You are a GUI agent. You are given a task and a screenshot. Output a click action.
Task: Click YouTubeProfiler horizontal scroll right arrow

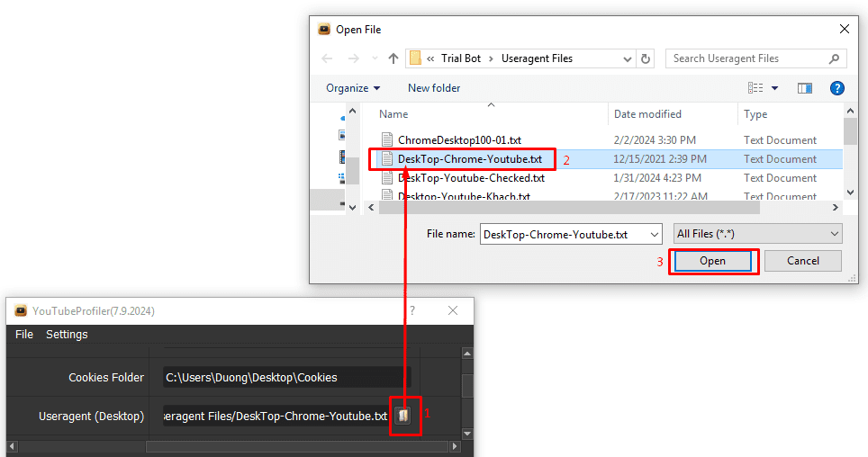click(455, 446)
